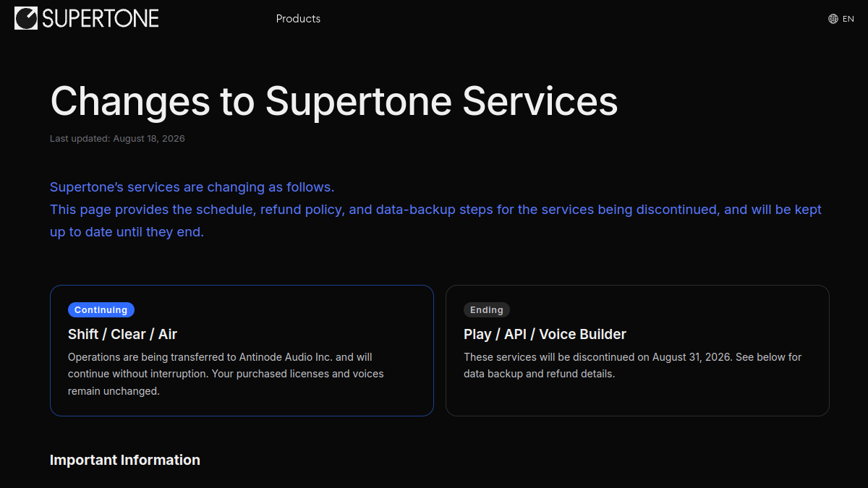Viewport: 868px width, 488px height.
Task: Click the SUPERTONE wordmark
Action: click(101, 19)
